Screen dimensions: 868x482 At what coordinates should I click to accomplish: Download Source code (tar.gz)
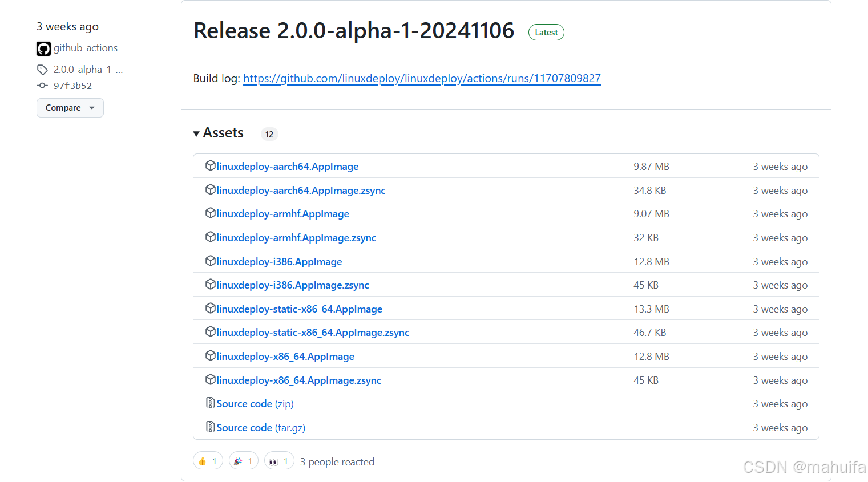261,428
